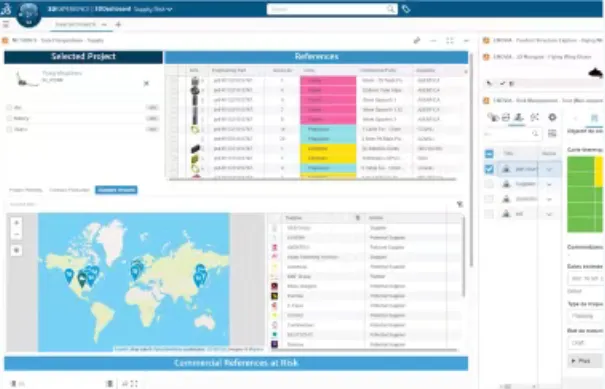This screenshot has height=389, width=605.
Task: Zoom in on the world map
Action: [16, 223]
